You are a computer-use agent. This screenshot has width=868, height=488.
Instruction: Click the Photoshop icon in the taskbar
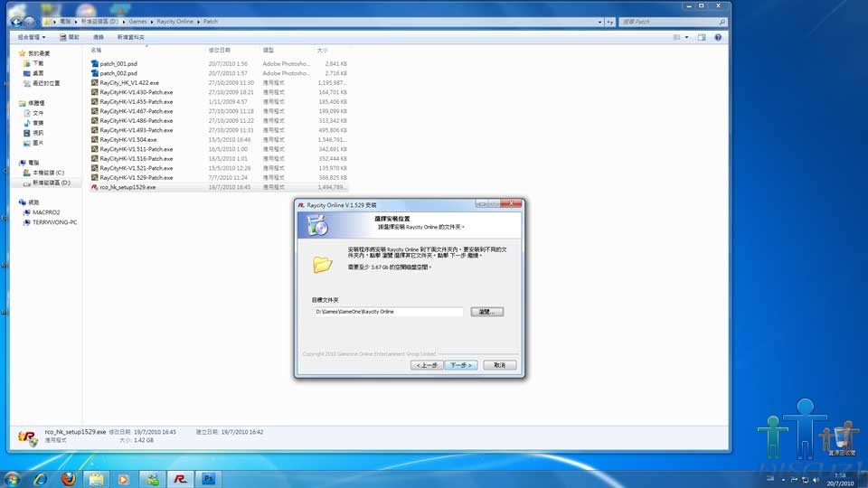click(x=208, y=479)
